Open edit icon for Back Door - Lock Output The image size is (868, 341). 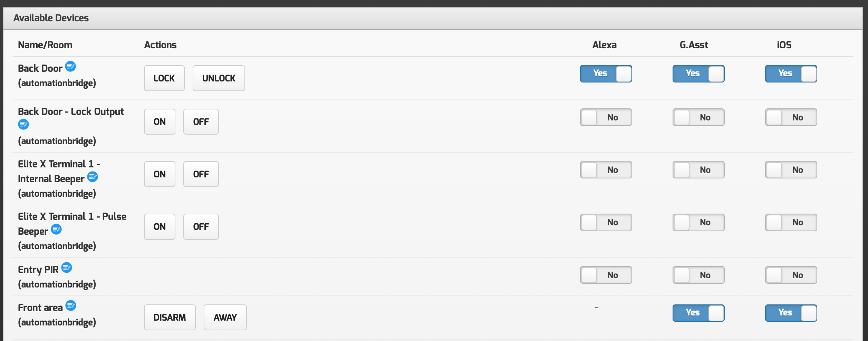tap(23, 124)
